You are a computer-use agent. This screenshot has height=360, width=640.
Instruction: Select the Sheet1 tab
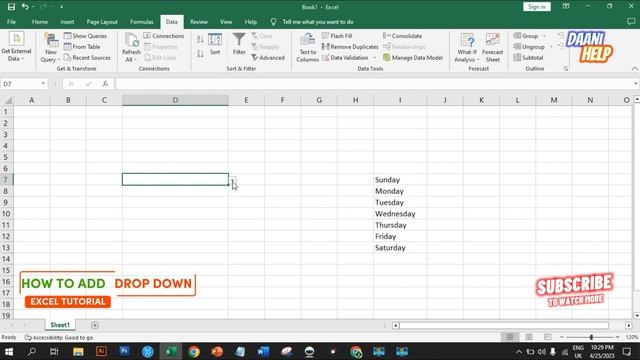60,325
